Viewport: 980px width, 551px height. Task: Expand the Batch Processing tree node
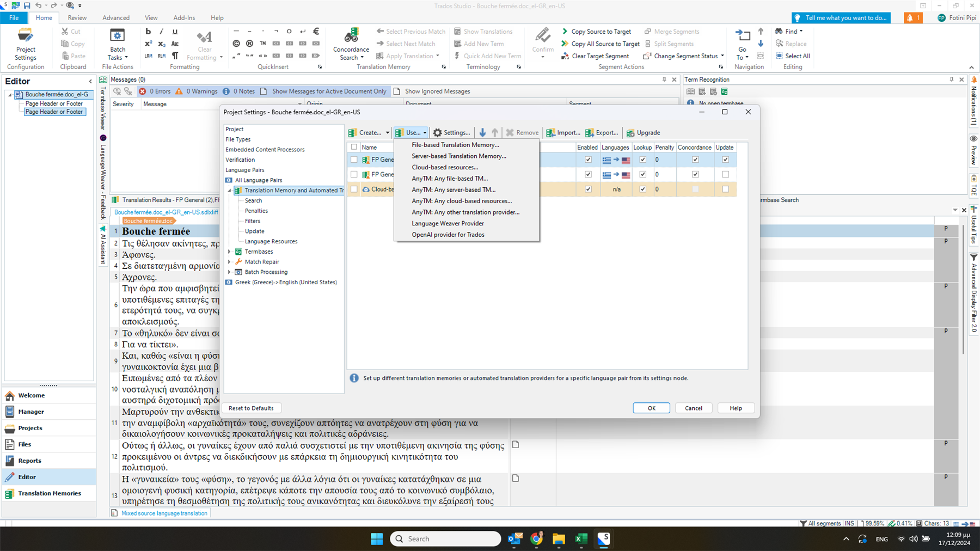click(230, 272)
